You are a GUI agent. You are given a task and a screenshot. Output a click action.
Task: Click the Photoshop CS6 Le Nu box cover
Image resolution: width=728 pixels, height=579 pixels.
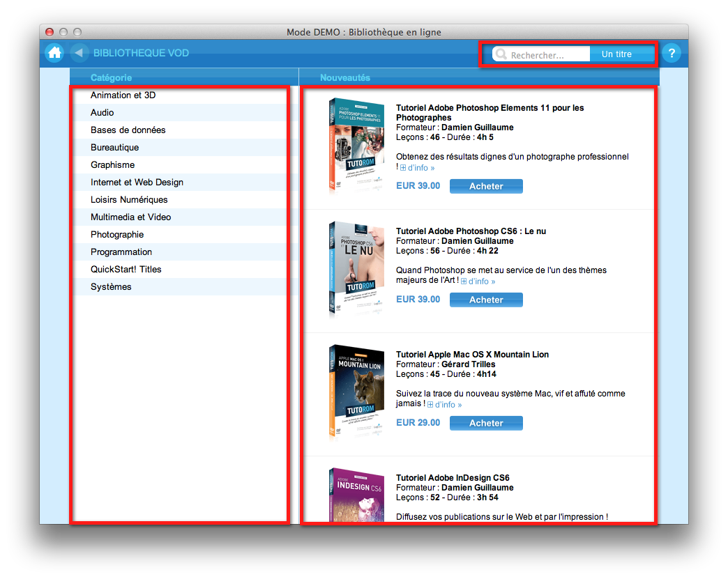click(356, 269)
